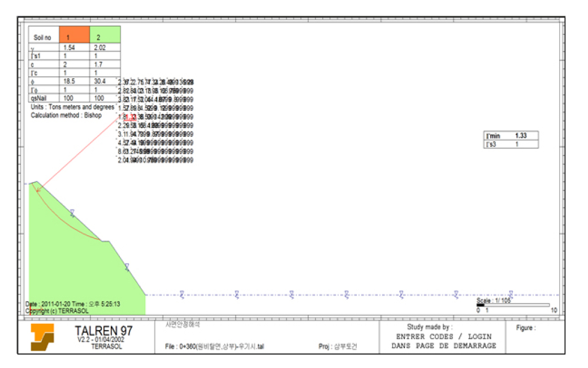The height and width of the screenshot is (368, 588).
Task: Click the qsNail row label
Action: tap(42, 98)
